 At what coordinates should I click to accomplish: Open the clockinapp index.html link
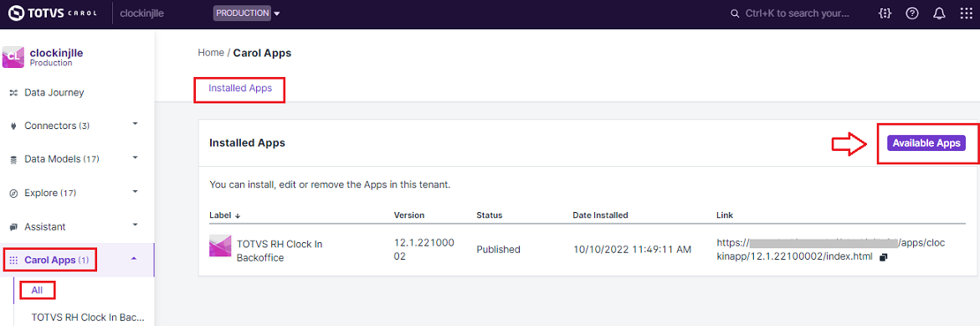pyautogui.click(x=831, y=250)
